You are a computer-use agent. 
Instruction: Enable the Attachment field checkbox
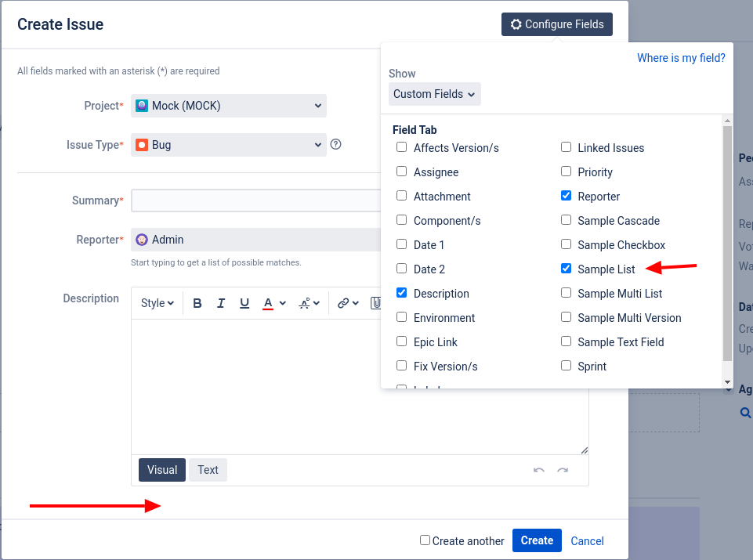tap(401, 195)
